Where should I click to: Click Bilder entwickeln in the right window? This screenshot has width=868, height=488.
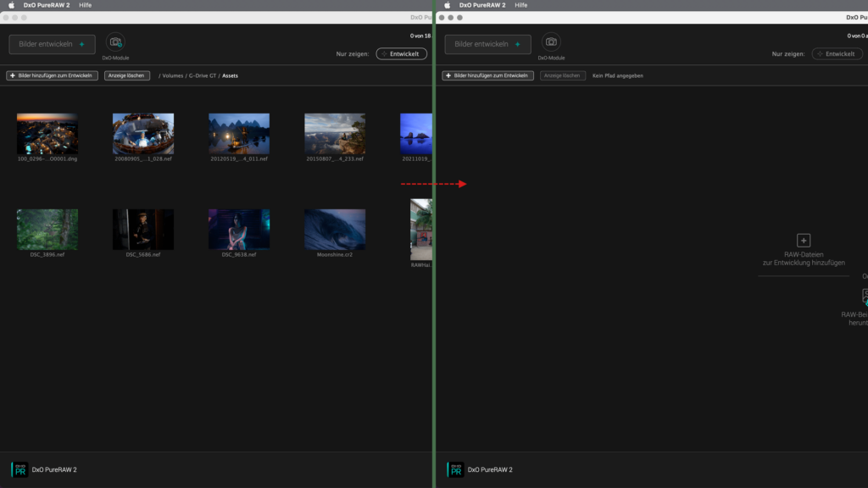(x=487, y=44)
